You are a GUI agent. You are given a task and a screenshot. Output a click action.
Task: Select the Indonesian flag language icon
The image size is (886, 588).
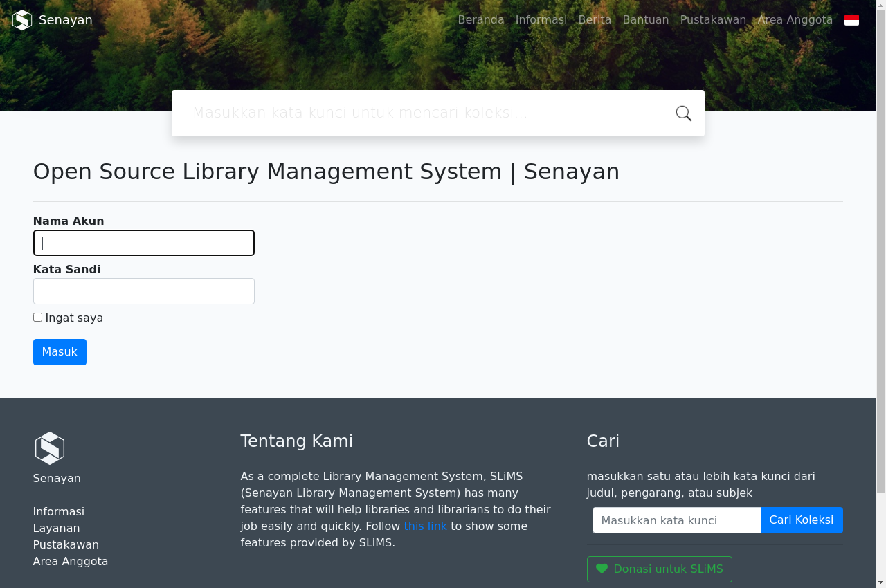click(851, 20)
